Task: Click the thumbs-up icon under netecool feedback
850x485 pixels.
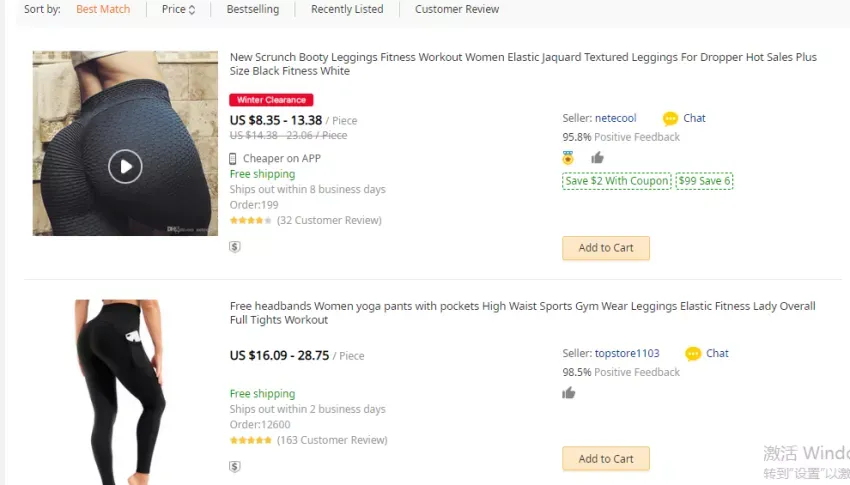Action: (x=597, y=158)
